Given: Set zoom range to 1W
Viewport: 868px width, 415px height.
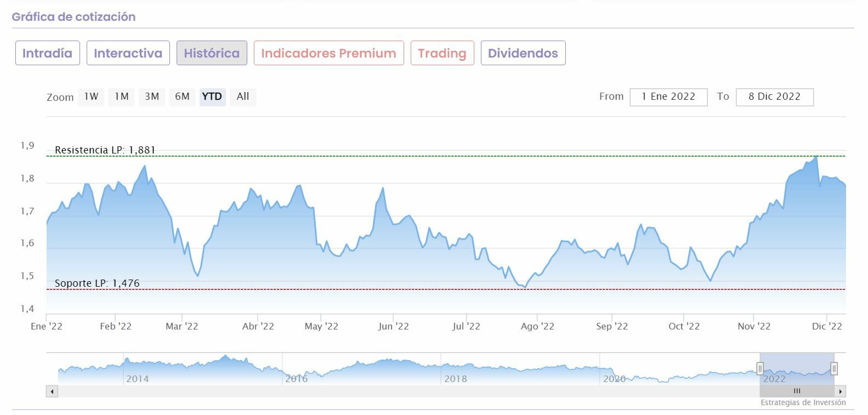Looking at the screenshot, I should click(91, 96).
